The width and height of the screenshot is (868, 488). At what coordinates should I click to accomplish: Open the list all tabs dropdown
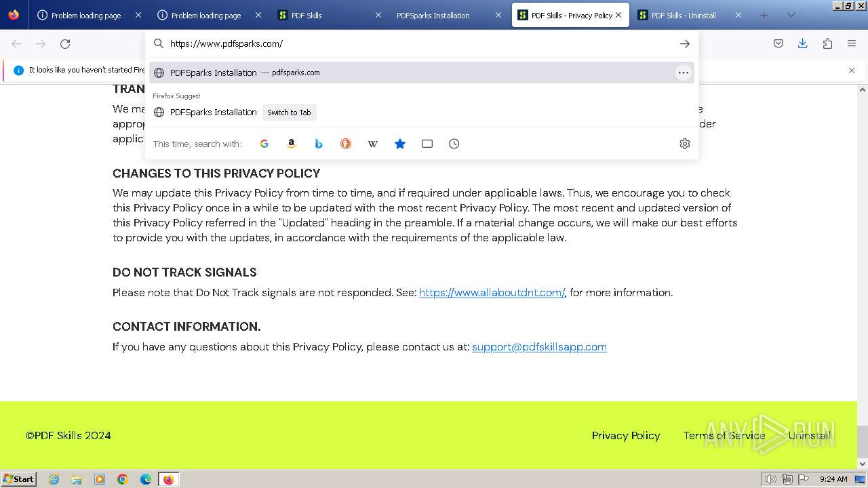pyautogui.click(x=791, y=15)
